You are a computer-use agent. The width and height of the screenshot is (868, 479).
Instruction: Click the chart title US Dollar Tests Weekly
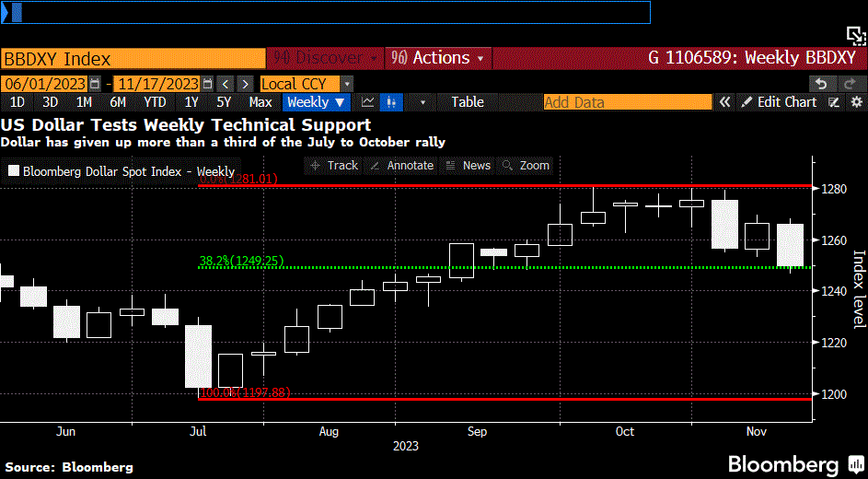[185, 124]
